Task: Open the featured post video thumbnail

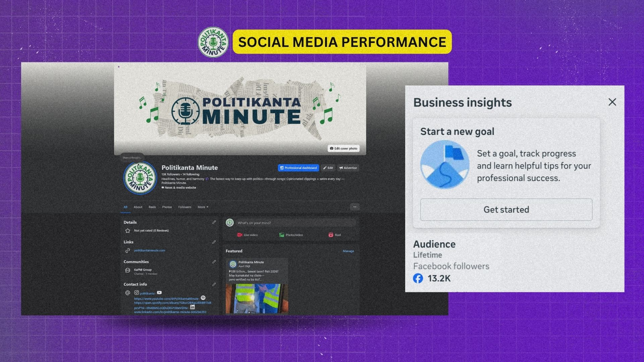Action: [257, 299]
